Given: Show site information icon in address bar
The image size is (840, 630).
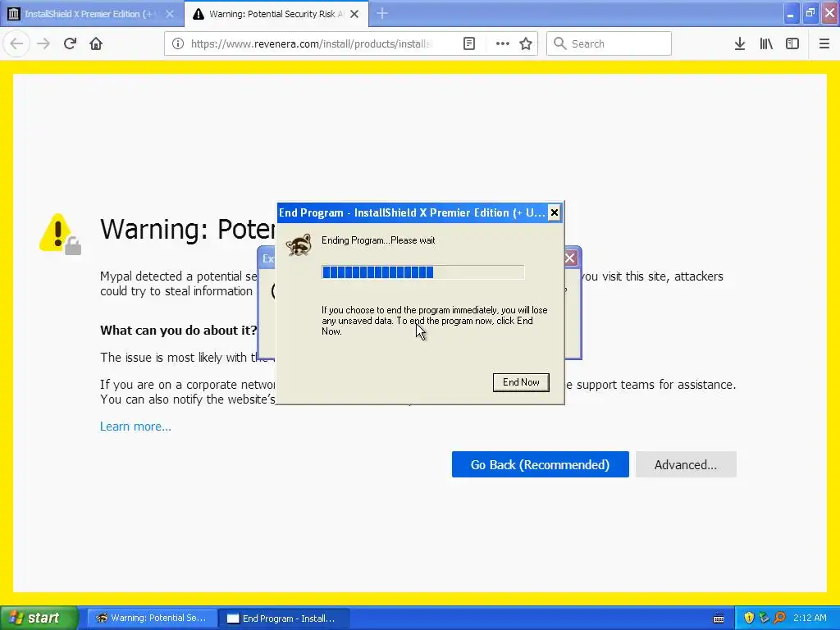Looking at the screenshot, I should (x=178, y=44).
